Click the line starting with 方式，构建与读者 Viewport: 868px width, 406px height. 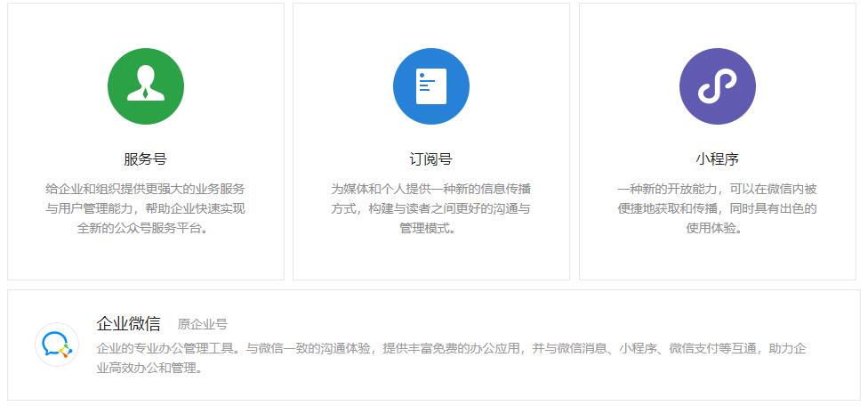(x=431, y=208)
